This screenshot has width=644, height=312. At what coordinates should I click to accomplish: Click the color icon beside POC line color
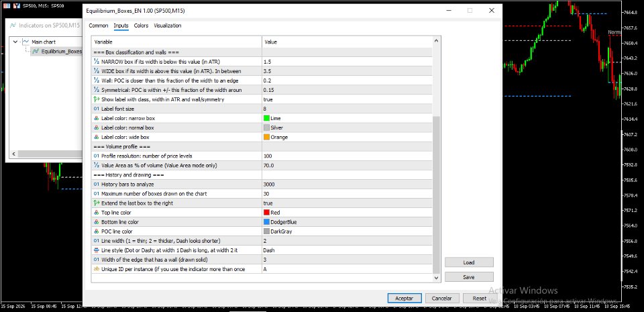pos(97,231)
